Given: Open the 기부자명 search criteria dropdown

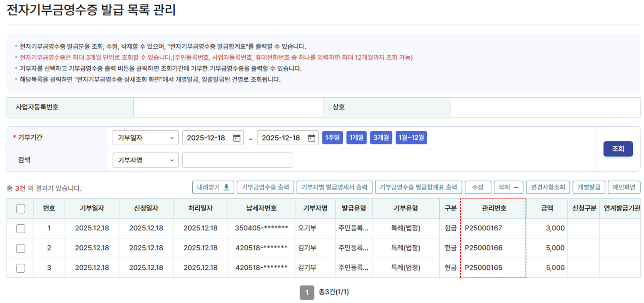Looking at the screenshot, I should [x=145, y=160].
